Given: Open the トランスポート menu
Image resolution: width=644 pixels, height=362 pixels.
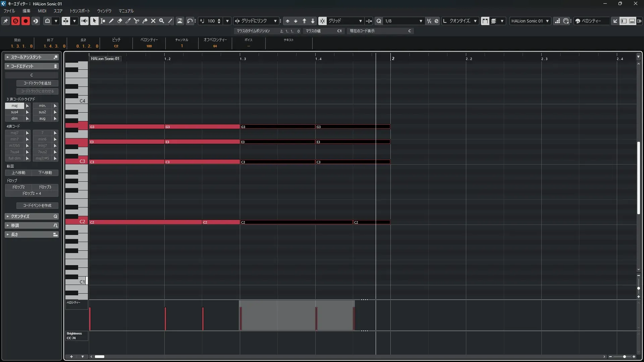Looking at the screenshot, I should [x=79, y=11].
